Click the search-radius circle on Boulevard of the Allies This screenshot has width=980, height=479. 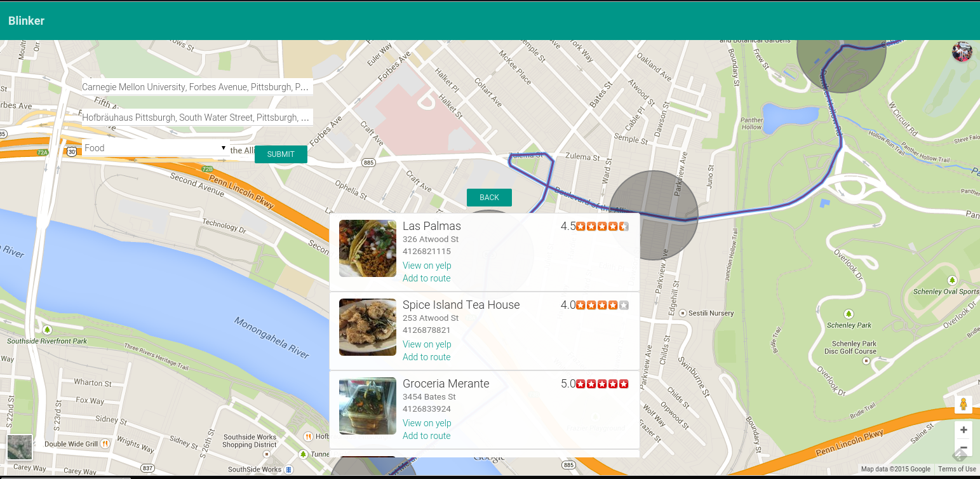point(654,215)
